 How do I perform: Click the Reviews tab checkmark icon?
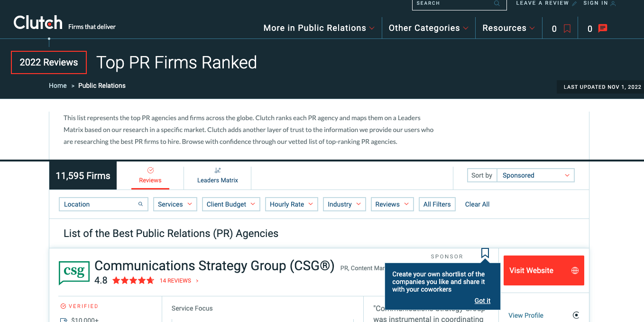point(150,170)
